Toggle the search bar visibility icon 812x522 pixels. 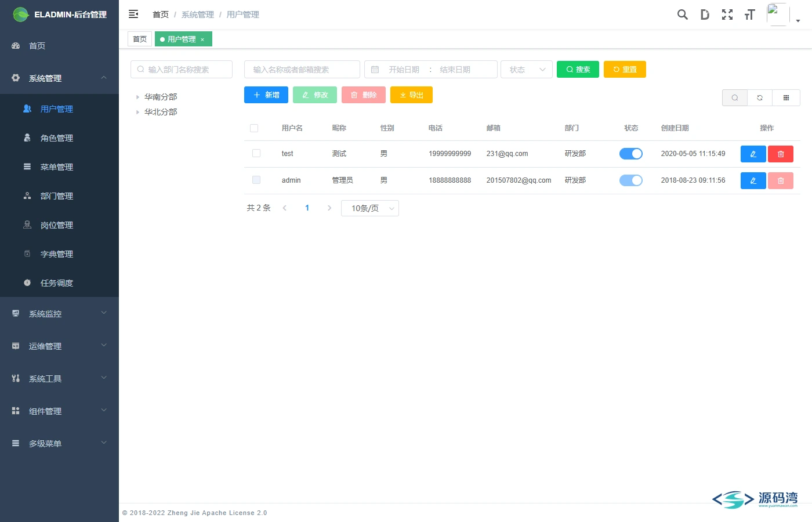click(x=735, y=98)
